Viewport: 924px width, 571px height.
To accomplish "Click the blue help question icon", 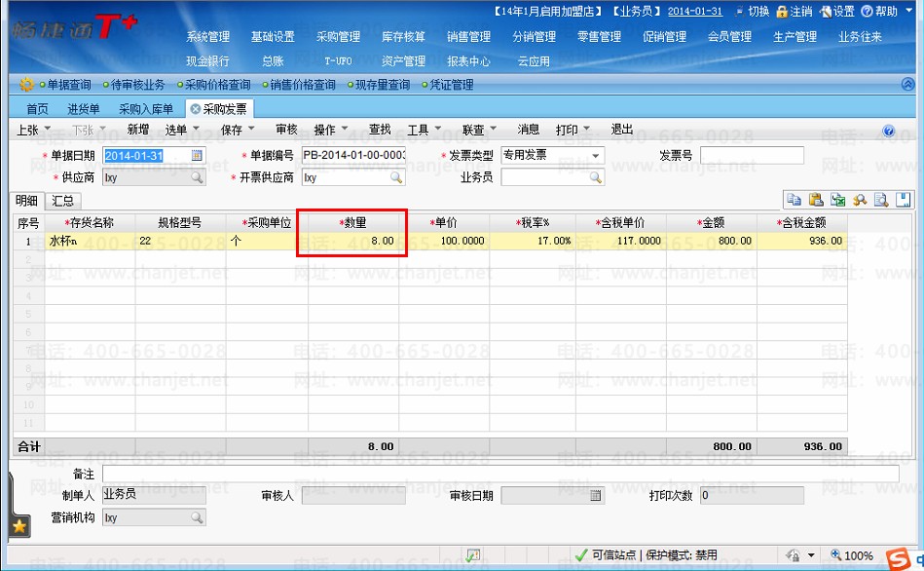I will (x=889, y=131).
